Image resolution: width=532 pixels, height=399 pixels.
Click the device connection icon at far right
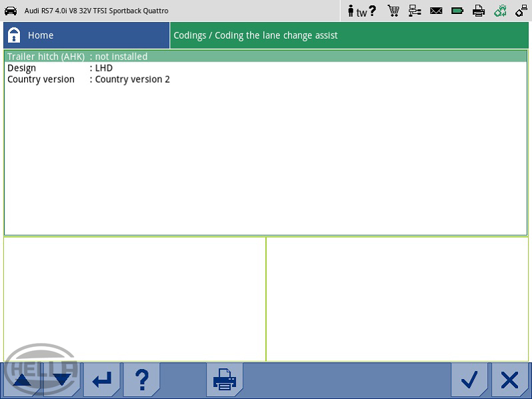tap(521, 11)
